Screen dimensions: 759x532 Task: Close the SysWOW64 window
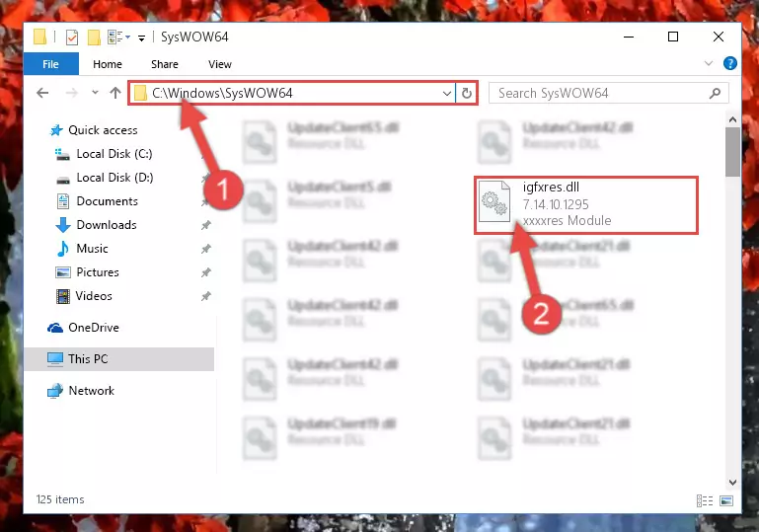[719, 37]
